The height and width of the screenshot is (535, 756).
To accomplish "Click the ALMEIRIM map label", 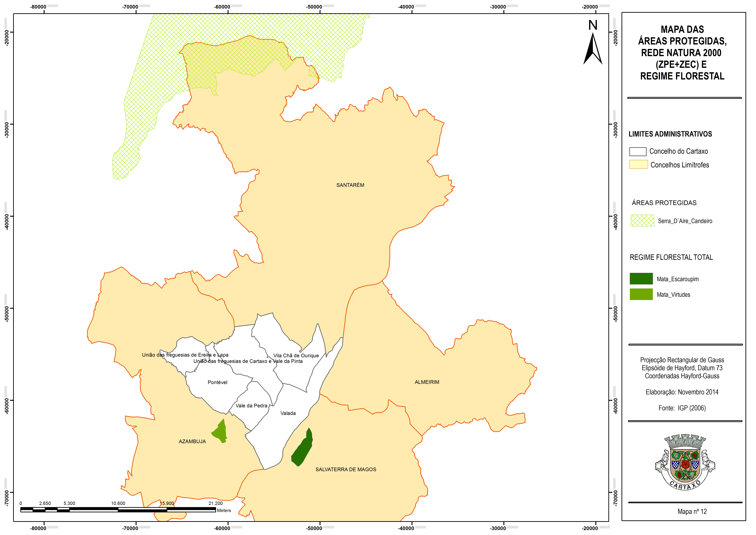I will (x=427, y=382).
